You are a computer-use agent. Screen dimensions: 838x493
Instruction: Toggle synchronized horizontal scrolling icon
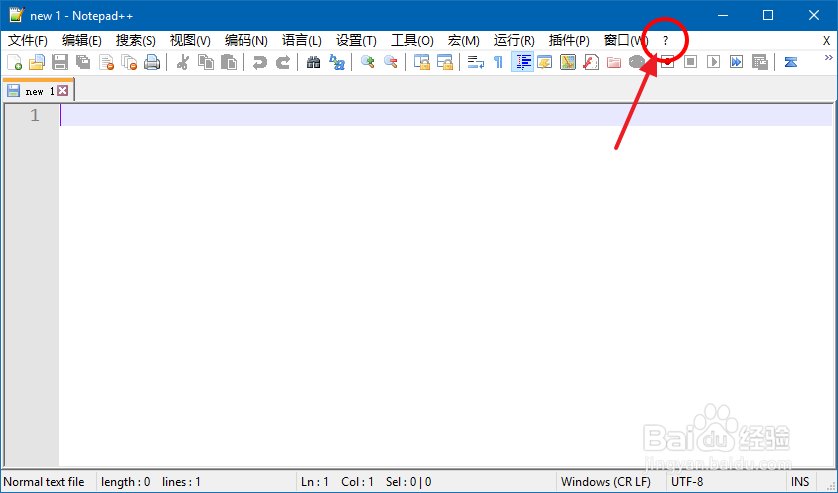445,63
